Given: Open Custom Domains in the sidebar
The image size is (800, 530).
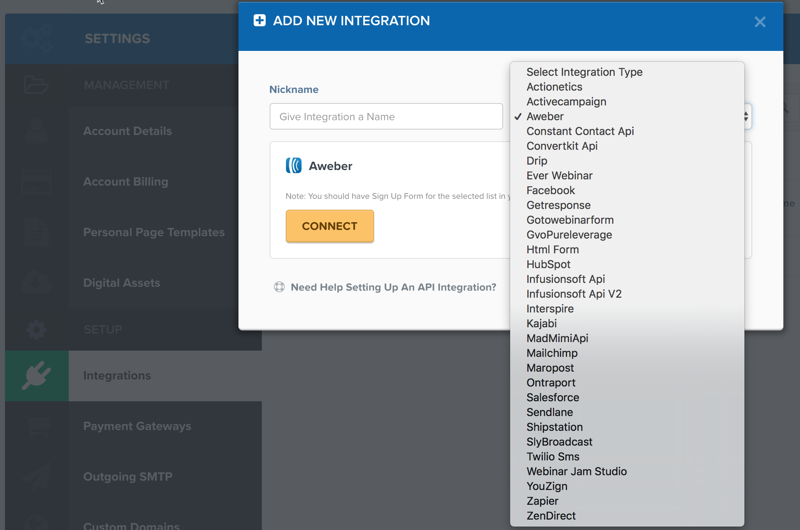Looking at the screenshot, I should 131,525.
